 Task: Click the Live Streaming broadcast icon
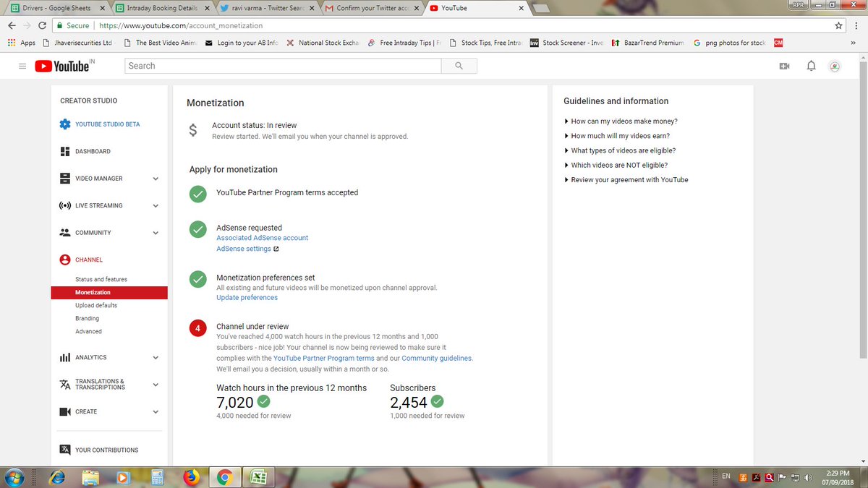point(65,205)
